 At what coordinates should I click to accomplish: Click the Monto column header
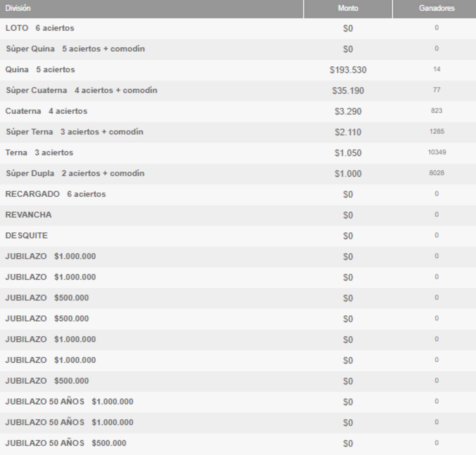[348, 8]
